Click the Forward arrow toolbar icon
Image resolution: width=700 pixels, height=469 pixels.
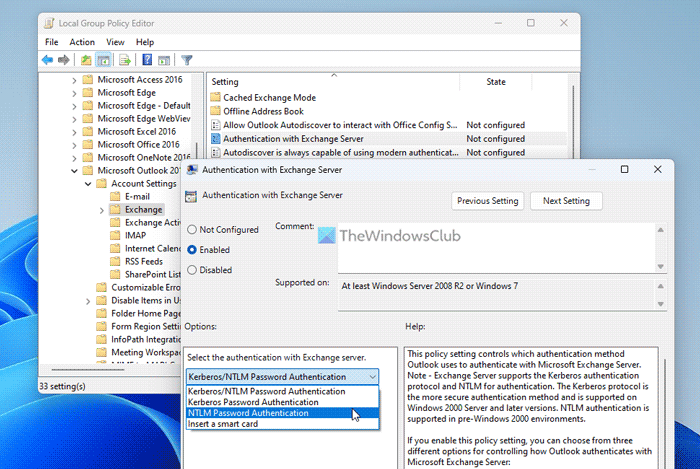[63, 60]
